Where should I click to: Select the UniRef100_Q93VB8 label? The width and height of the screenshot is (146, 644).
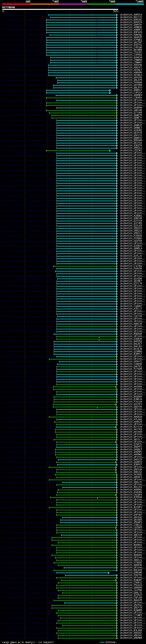pos(131,85)
